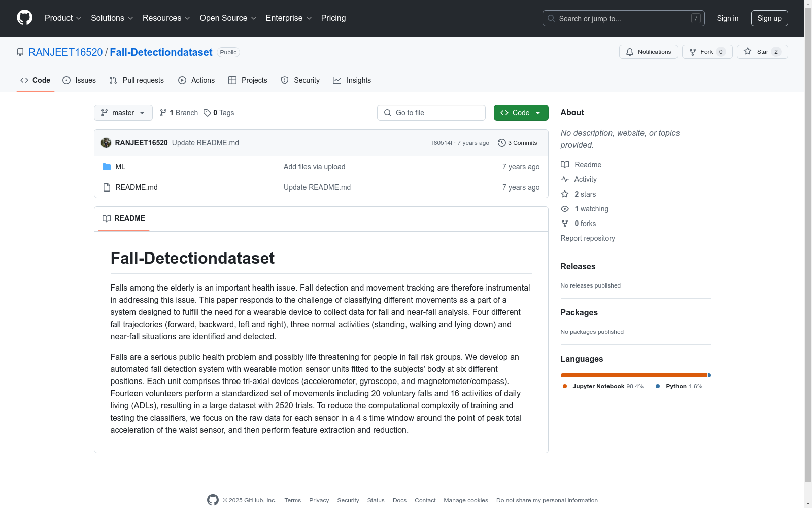Click Report repository

point(588,238)
